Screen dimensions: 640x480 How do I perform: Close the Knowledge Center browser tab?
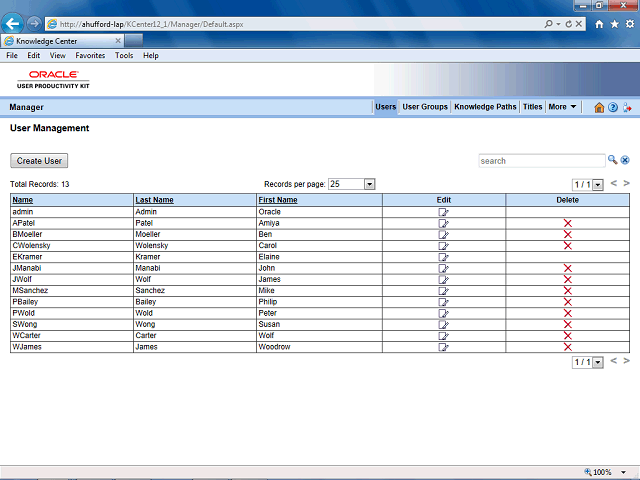coord(118,41)
